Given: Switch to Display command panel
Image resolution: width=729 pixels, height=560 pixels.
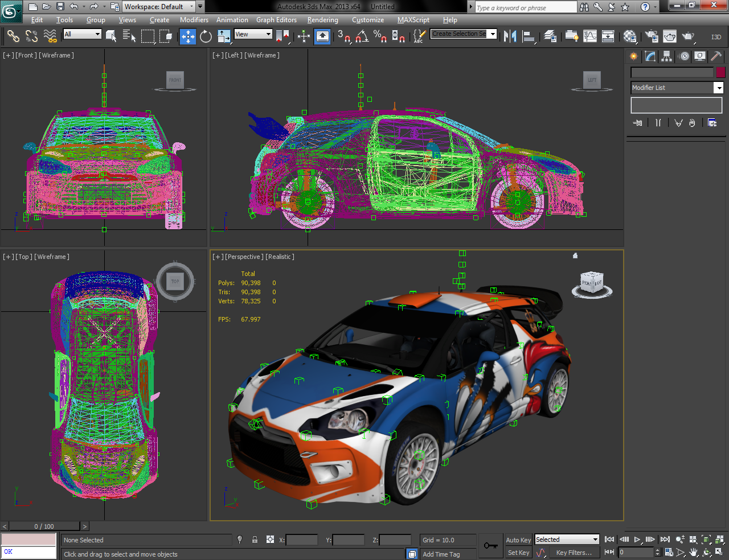Looking at the screenshot, I should 700,56.
